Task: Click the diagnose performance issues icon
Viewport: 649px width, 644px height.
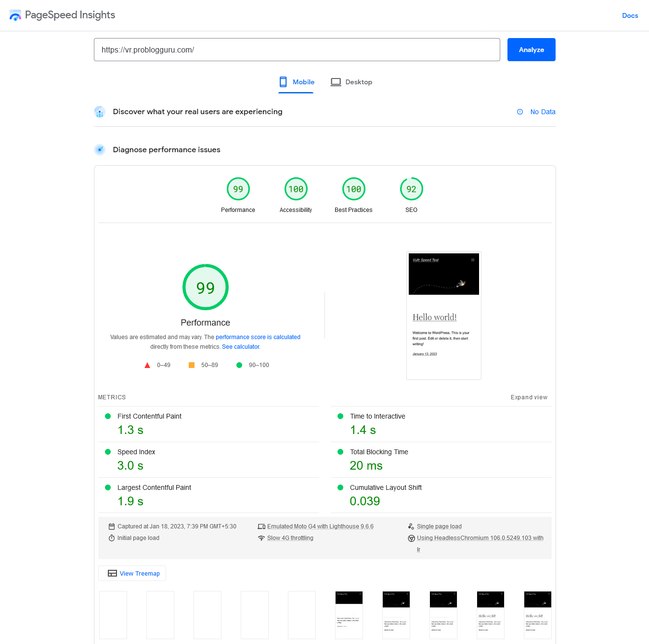Action: click(100, 150)
